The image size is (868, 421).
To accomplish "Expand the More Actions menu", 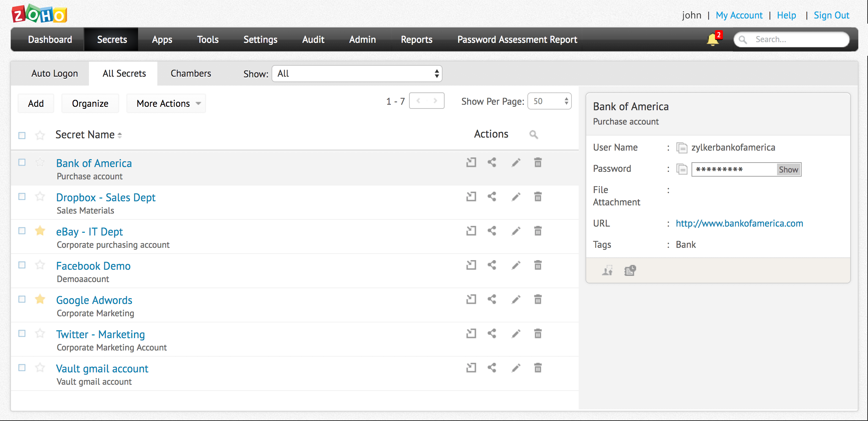I will pos(166,103).
